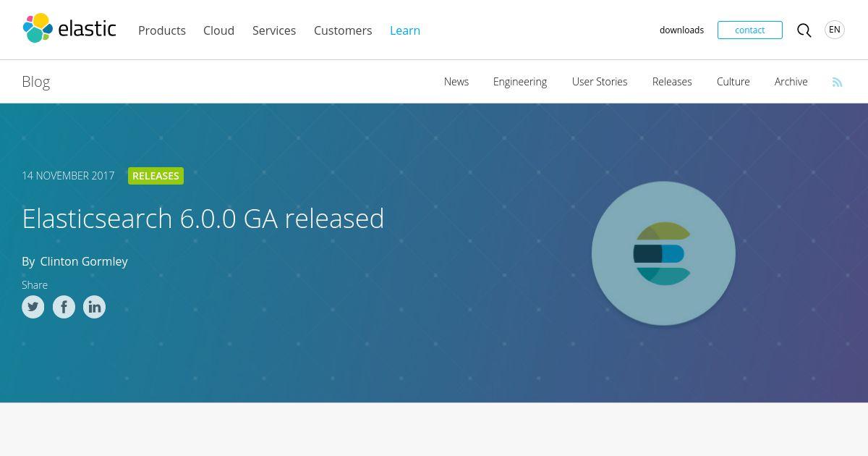Open the Culture blog category
Screen dimensions: 868x456
(x=733, y=82)
